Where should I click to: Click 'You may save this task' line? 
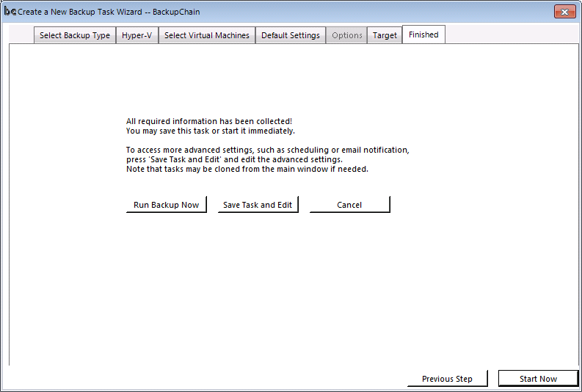point(211,131)
